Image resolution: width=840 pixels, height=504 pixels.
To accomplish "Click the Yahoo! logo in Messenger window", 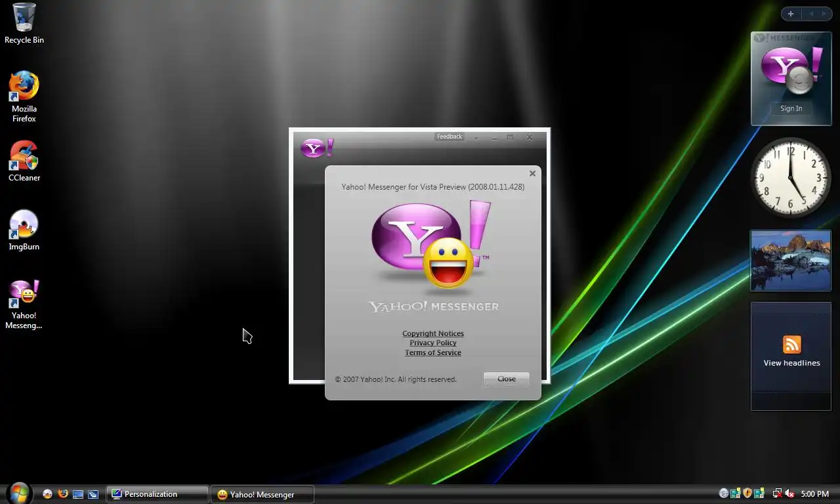I will pos(317,148).
